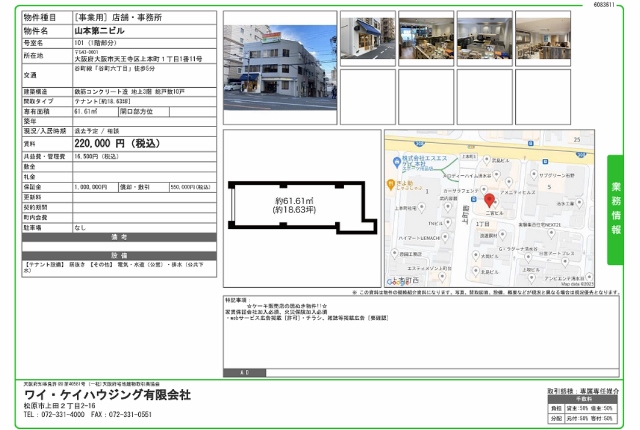Click the room number 101 (1階部分)
Viewport: 640px width, 430px height.
click(95, 43)
